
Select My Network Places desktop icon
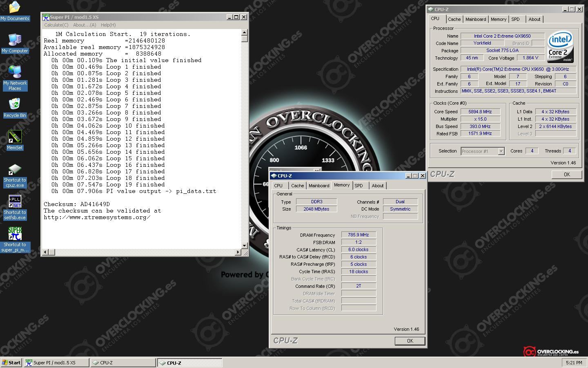pyautogui.click(x=15, y=78)
